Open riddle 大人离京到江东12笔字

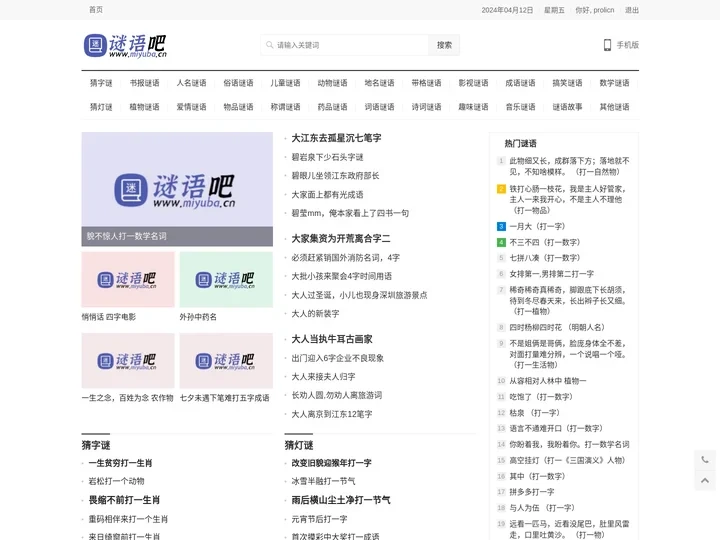point(332,414)
